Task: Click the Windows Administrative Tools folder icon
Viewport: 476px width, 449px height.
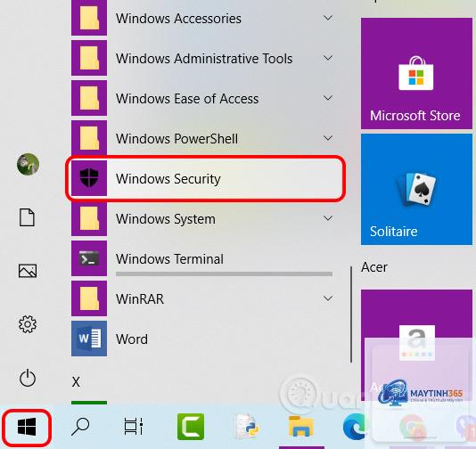Action: point(89,58)
